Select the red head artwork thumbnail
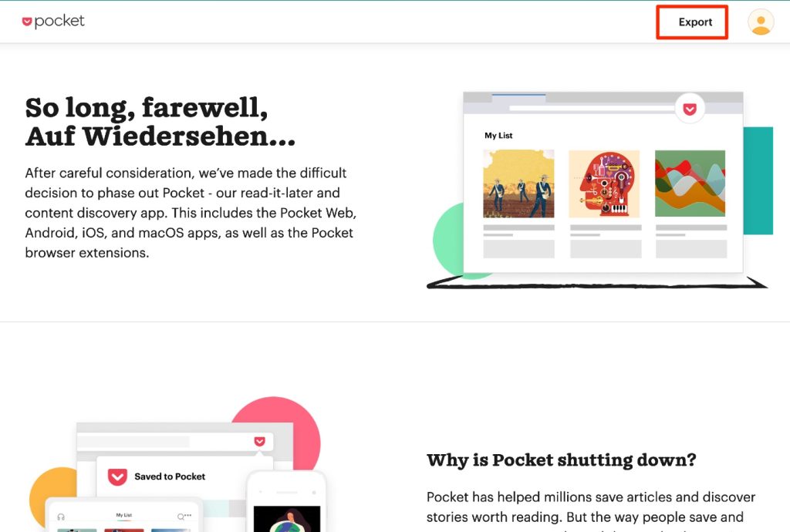790x532 pixels. coord(604,184)
